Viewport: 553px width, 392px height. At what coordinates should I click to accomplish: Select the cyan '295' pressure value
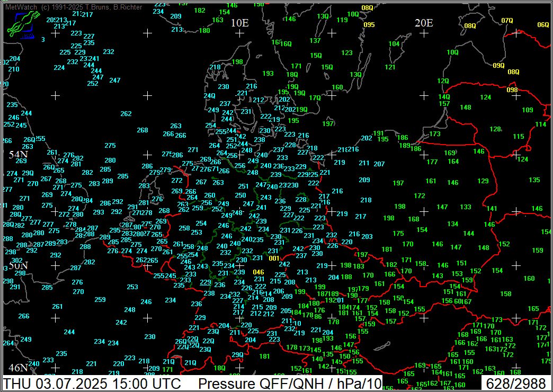point(115,230)
